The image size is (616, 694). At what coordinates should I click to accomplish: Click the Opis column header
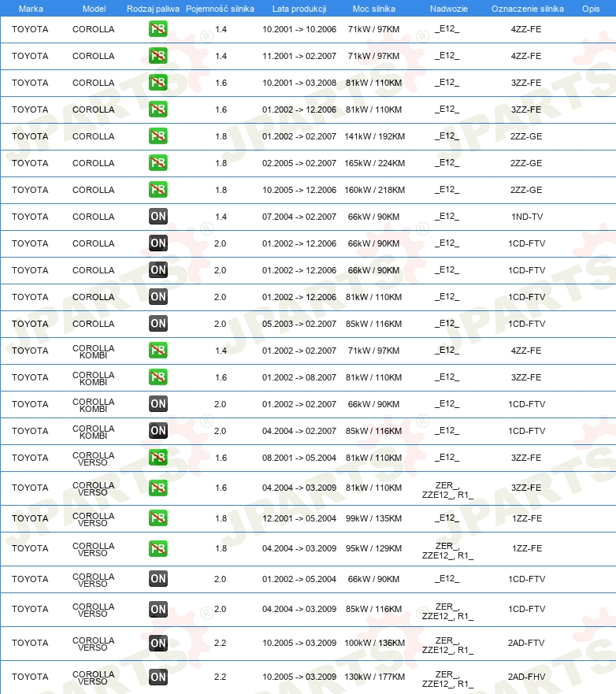pyautogui.click(x=591, y=9)
